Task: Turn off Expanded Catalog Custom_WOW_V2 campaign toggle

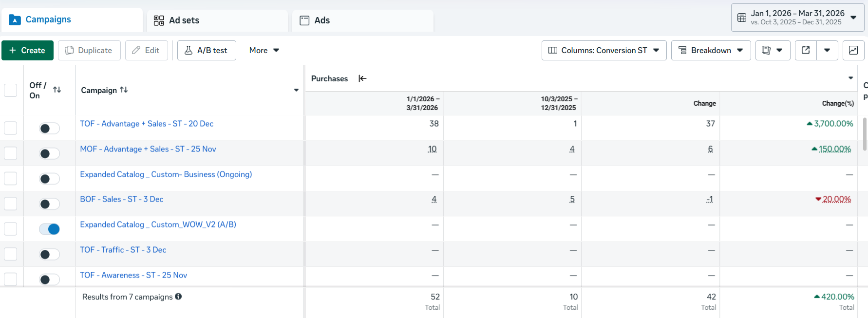Action: click(x=49, y=229)
